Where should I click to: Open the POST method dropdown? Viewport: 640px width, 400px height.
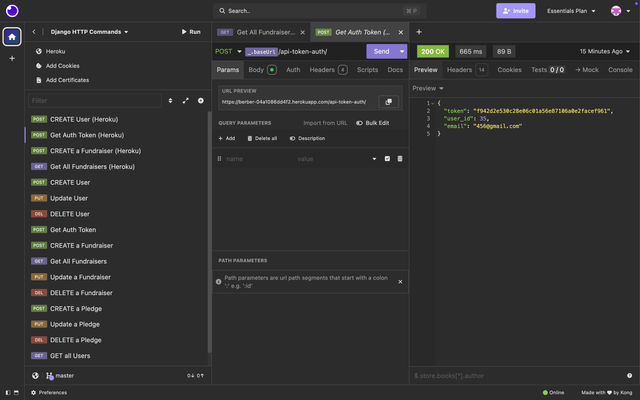pyautogui.click(x=228, y=51)
